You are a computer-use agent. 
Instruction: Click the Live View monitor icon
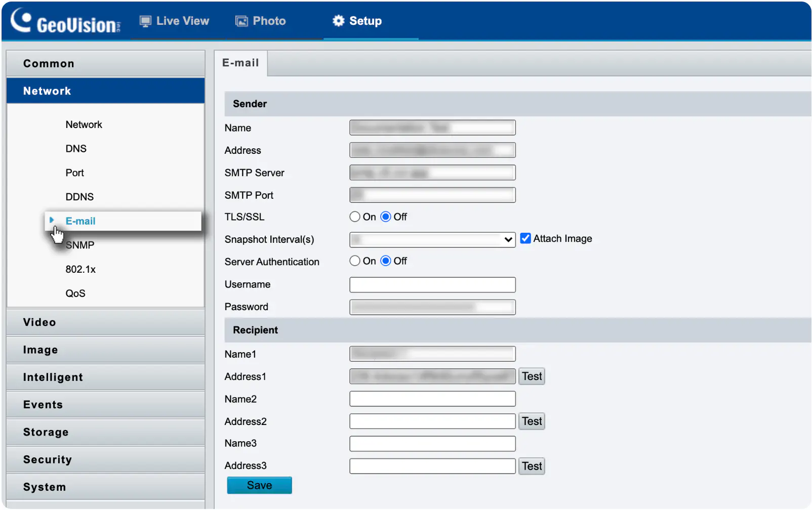tap(145, 21)
